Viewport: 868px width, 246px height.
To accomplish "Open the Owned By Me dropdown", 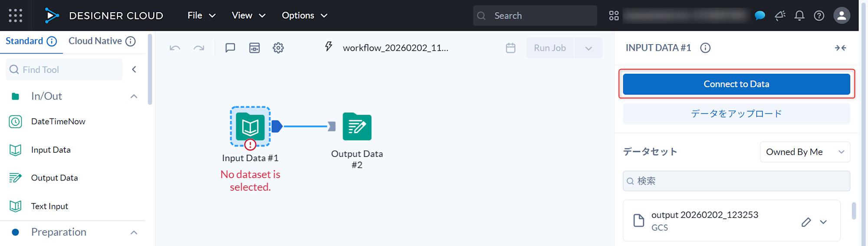I will click(805, 152).
